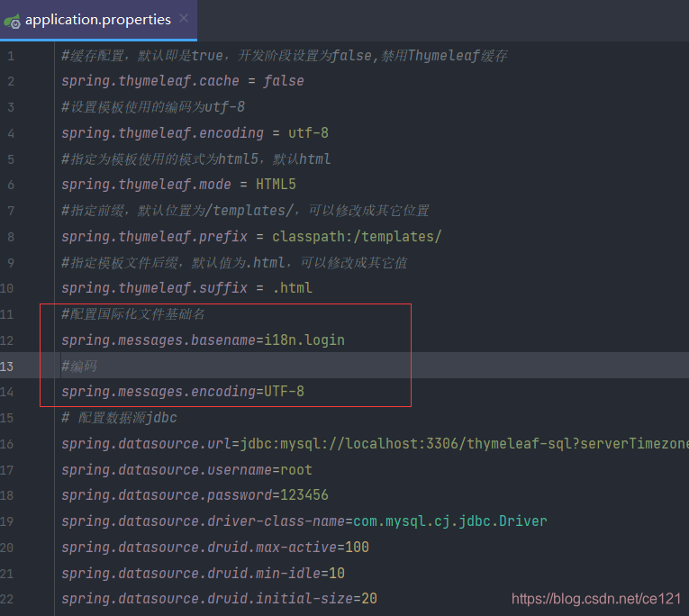
Task: Click the value 20 on line 22
Action: pyautogui.click(x=369, y=599)
